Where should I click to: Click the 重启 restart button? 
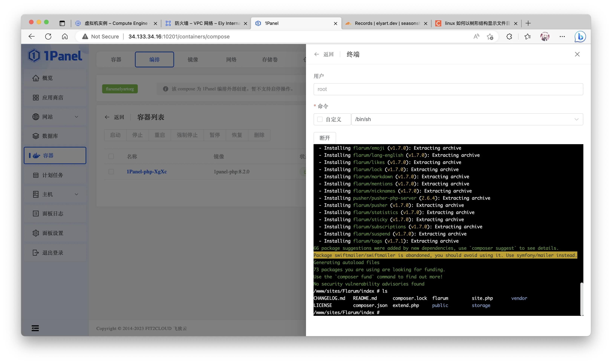coord(160,135)
